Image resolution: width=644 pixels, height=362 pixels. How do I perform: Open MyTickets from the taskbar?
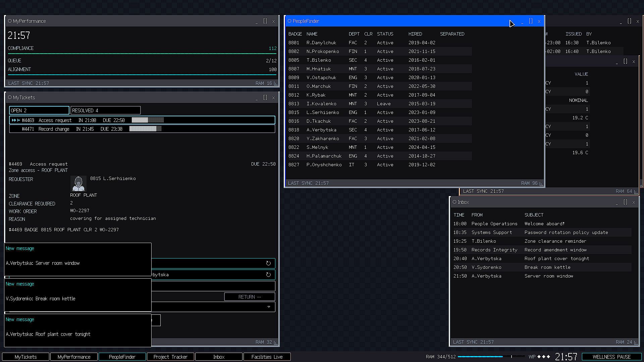pos(26,357)
